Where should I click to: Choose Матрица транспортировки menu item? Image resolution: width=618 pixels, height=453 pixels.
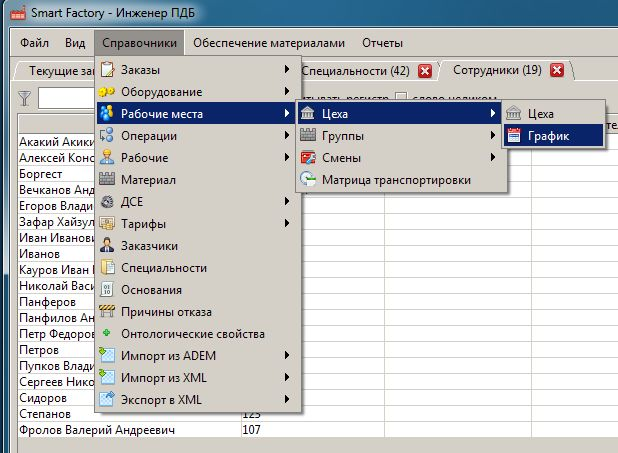coord(401,180)
